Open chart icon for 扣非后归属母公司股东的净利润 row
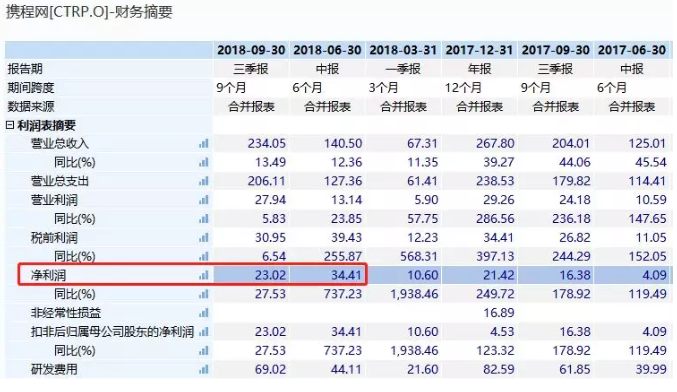The image size is (677, 392). (203, 332)
